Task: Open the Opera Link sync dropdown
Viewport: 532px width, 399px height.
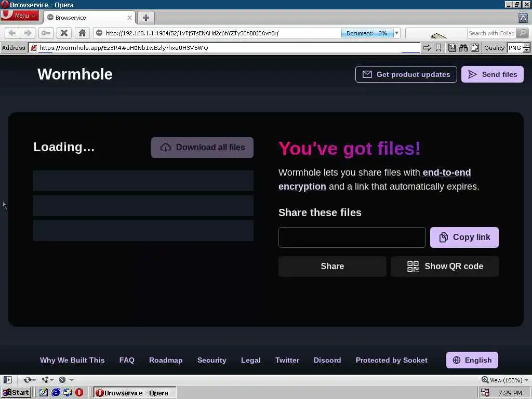Action: (x=29, y=380)
